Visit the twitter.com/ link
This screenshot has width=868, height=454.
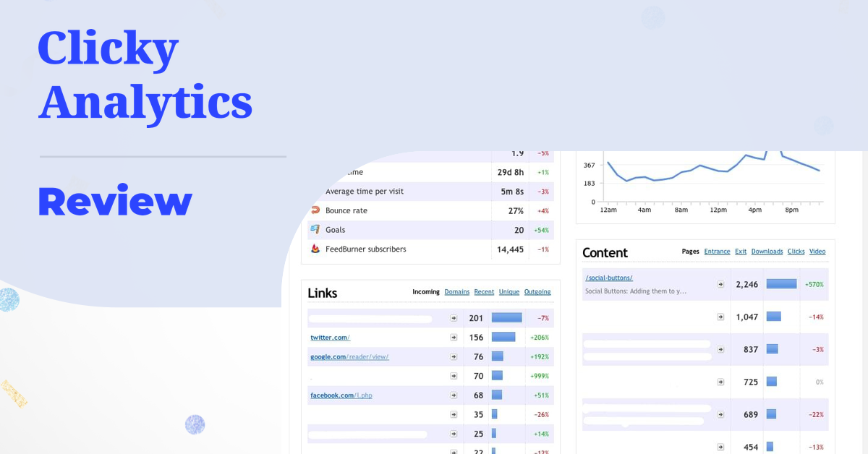(x=330, y=337)
